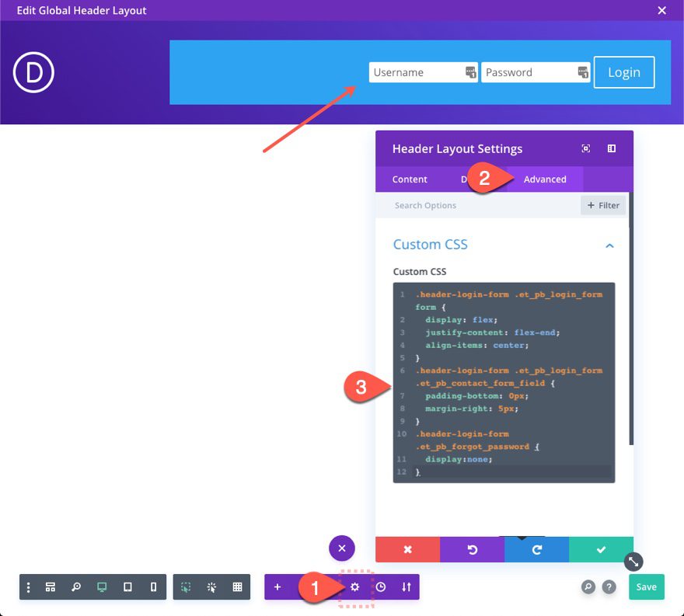Open the Content tab
Screen dimensions: 684x616
[x=410, y=179]
